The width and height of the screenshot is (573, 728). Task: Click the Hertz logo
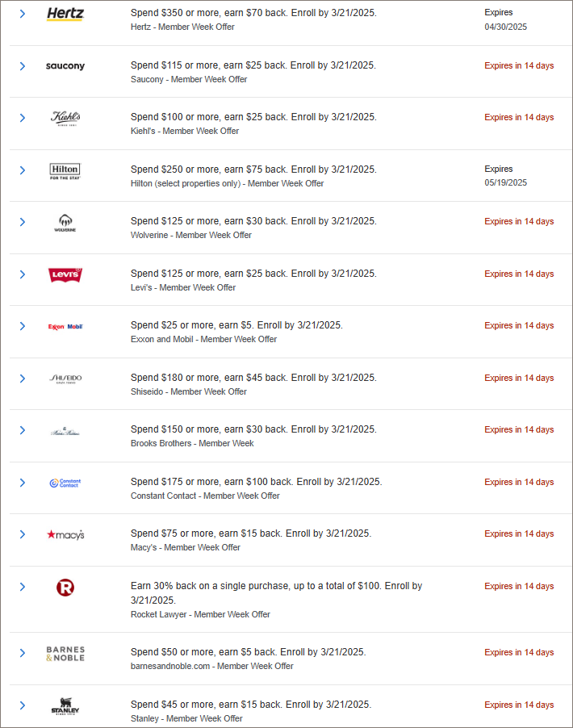65,14
